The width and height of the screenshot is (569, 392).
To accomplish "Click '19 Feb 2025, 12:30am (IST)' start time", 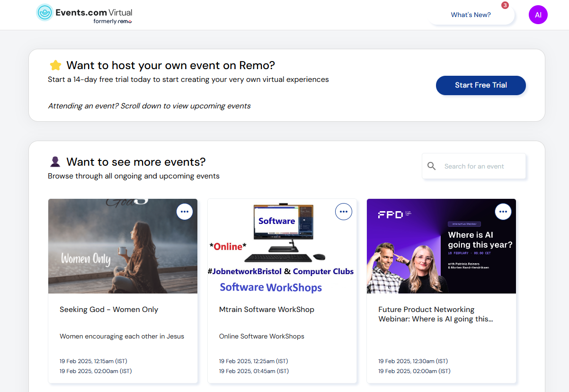I will coord(413,361).
